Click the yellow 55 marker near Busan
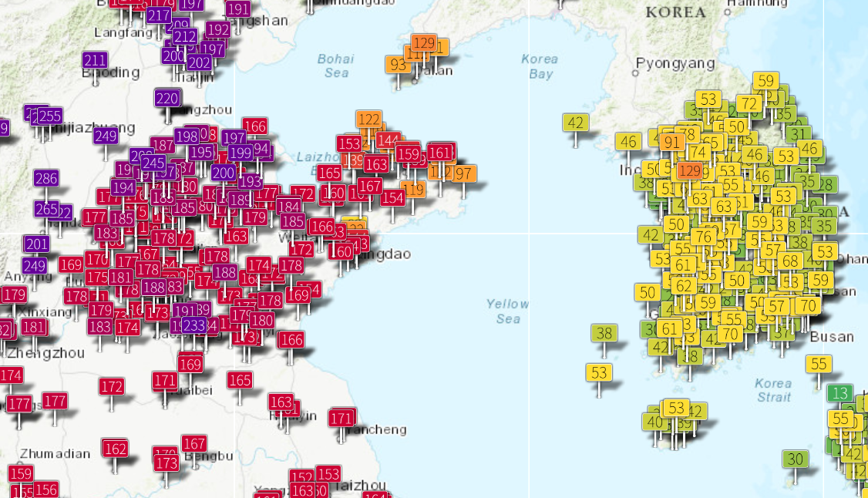868x498 pixels. (819, 364)
